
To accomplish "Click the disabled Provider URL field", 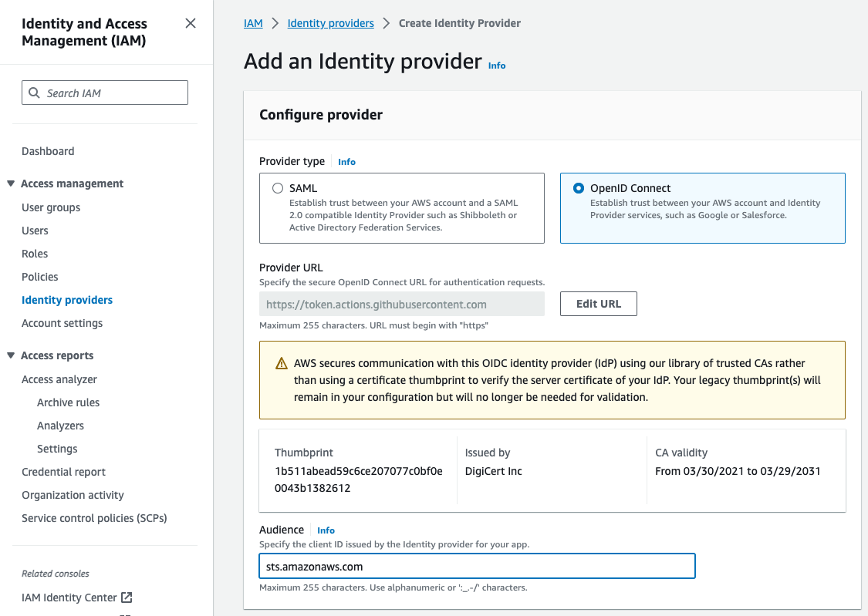I will coord(402,304).
